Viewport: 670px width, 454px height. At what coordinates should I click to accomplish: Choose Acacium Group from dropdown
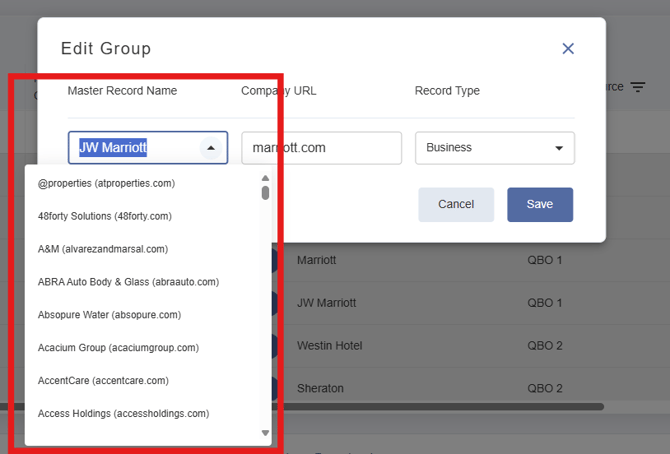click(118, 348)
